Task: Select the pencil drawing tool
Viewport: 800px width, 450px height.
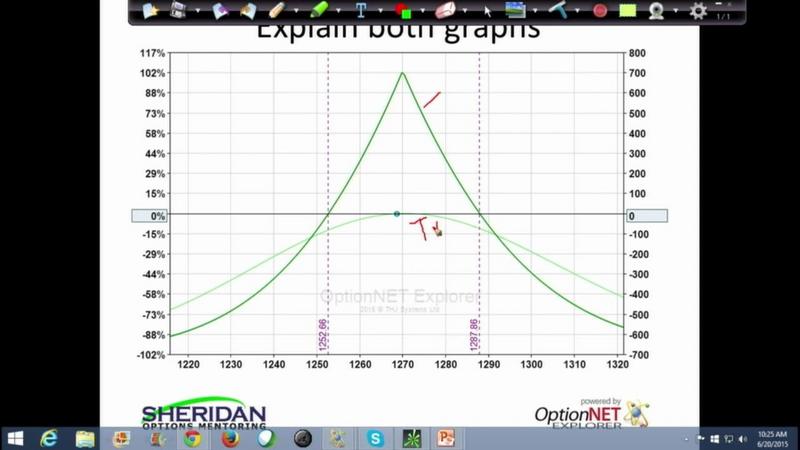Action: point(277,10)
